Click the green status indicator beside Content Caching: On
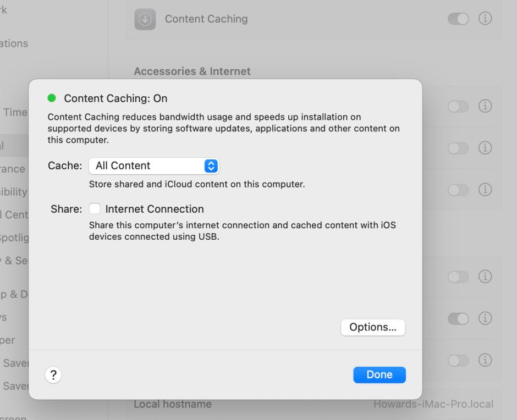 pos(52,98)
